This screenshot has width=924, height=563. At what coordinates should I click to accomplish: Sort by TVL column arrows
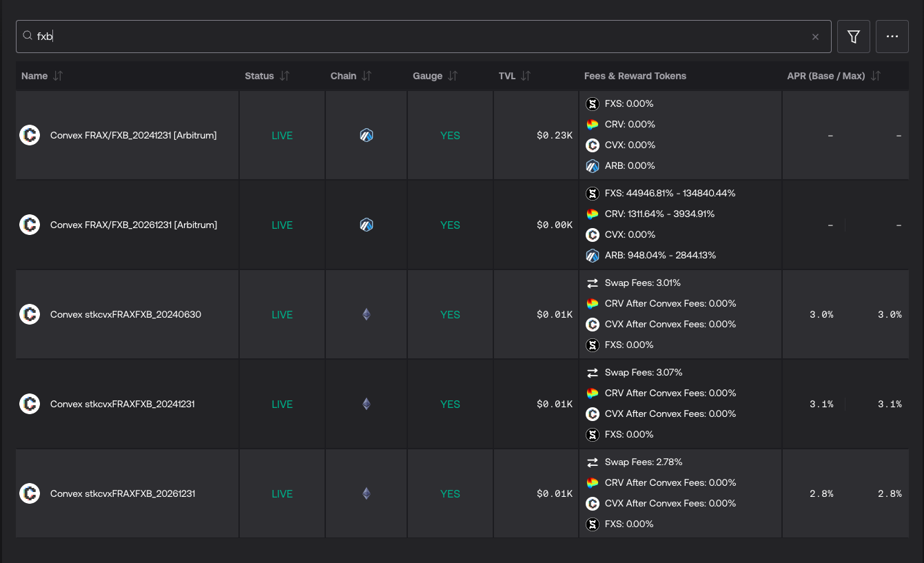[x=526, y=76]
